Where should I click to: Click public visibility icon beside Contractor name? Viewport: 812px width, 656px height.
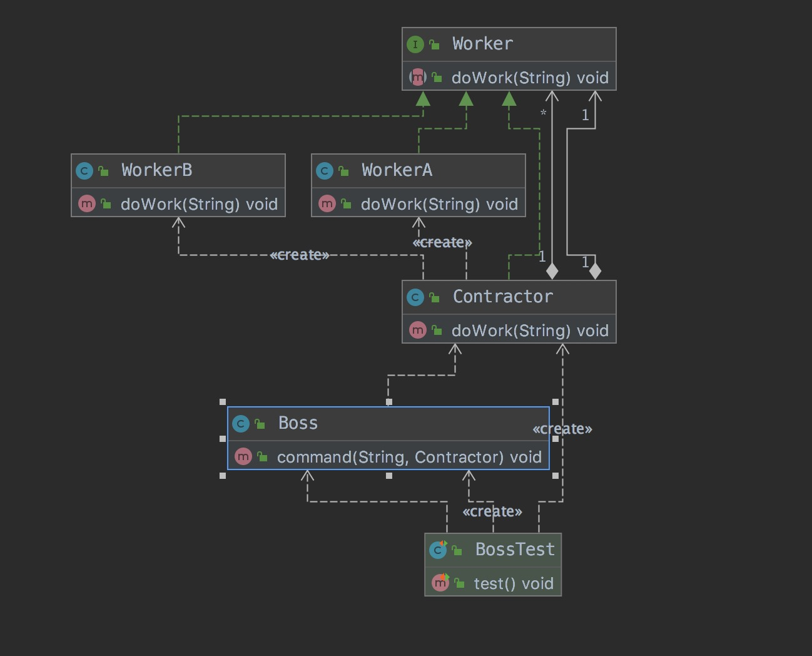(x=434, y=297)
